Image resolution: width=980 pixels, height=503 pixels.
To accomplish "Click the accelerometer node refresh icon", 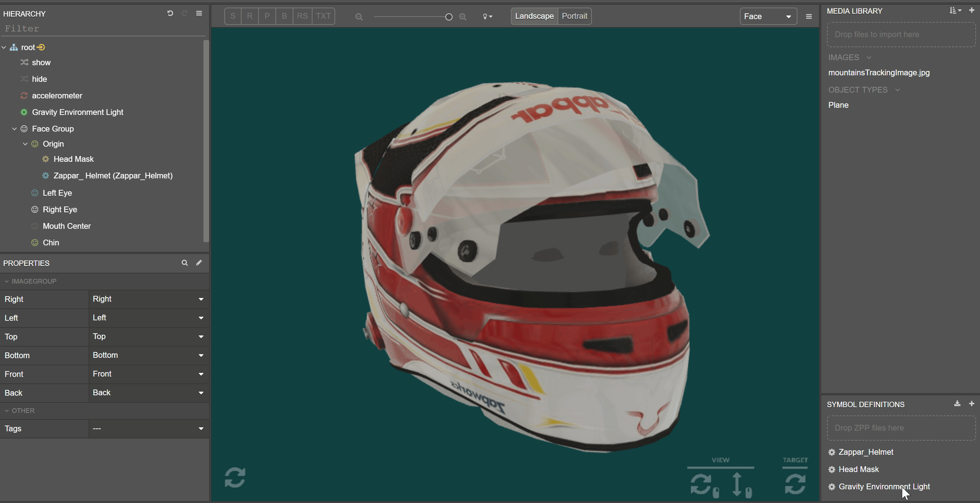I will pos(24,95).
